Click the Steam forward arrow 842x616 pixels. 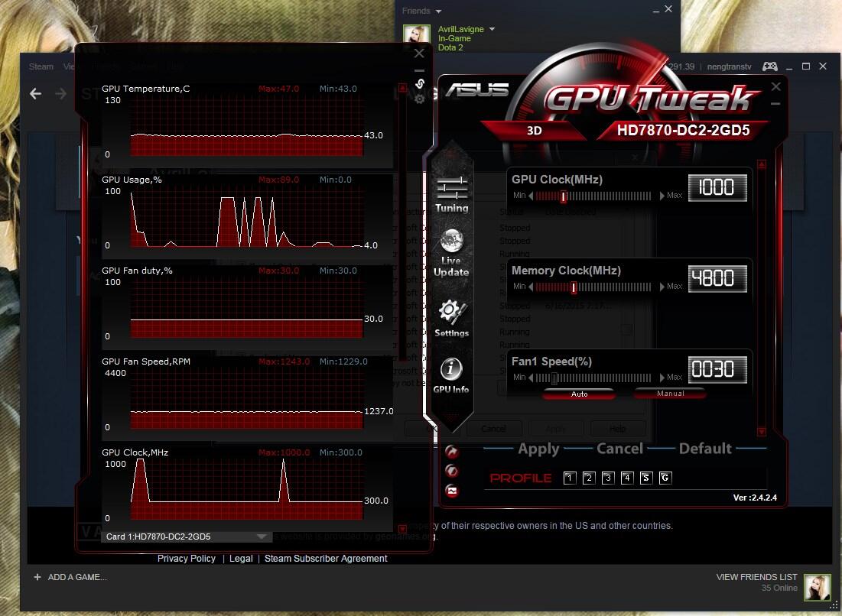tap(60, 94)
